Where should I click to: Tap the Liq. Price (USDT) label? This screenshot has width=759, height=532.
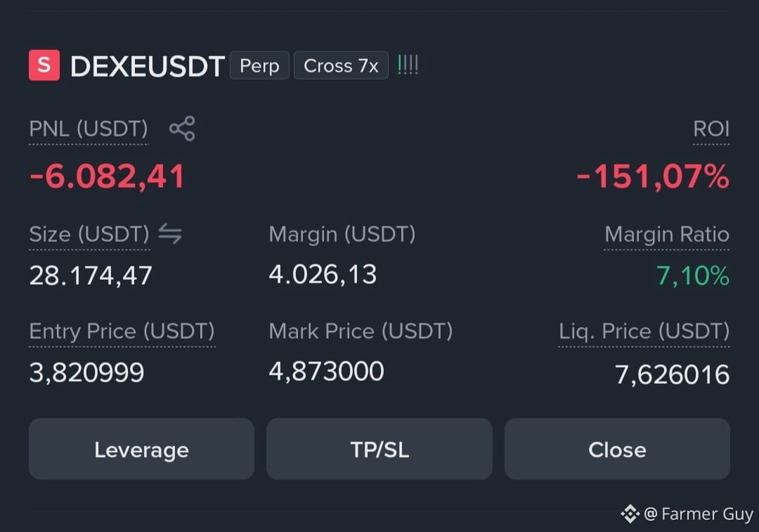point(644,332)
